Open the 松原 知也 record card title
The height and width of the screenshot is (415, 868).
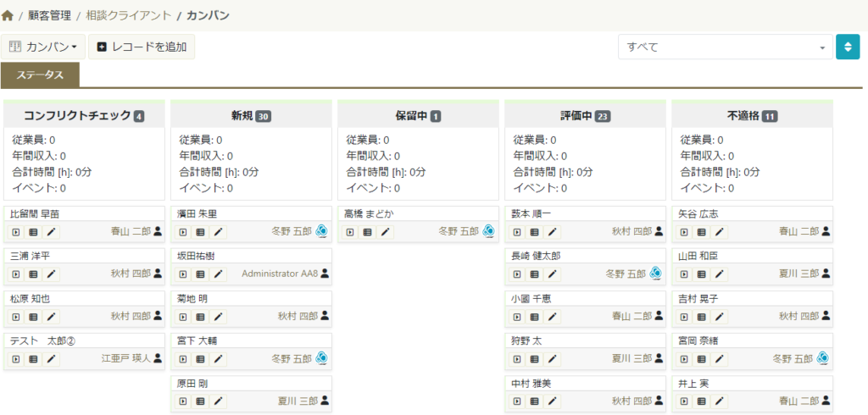31,299
